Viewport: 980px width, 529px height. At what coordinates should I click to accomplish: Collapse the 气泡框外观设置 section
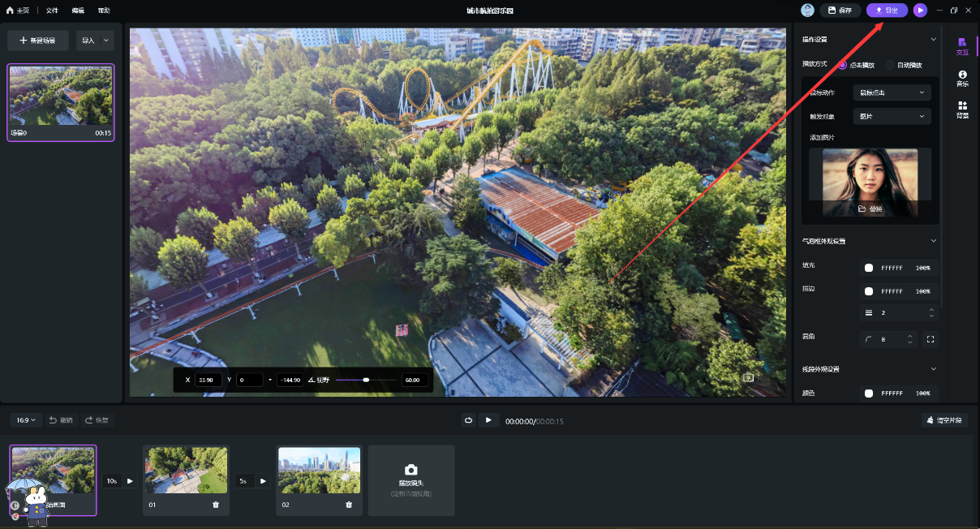933,241
